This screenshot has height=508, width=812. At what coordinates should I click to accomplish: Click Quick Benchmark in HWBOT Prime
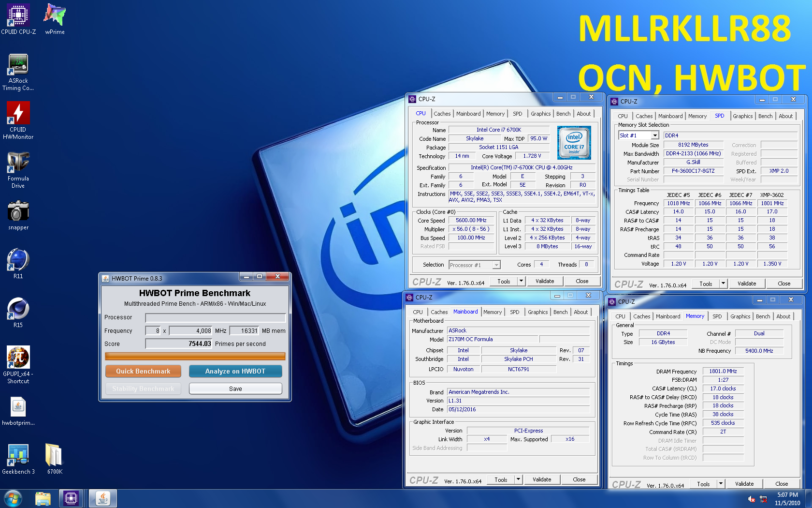click(x=143, y=371)
